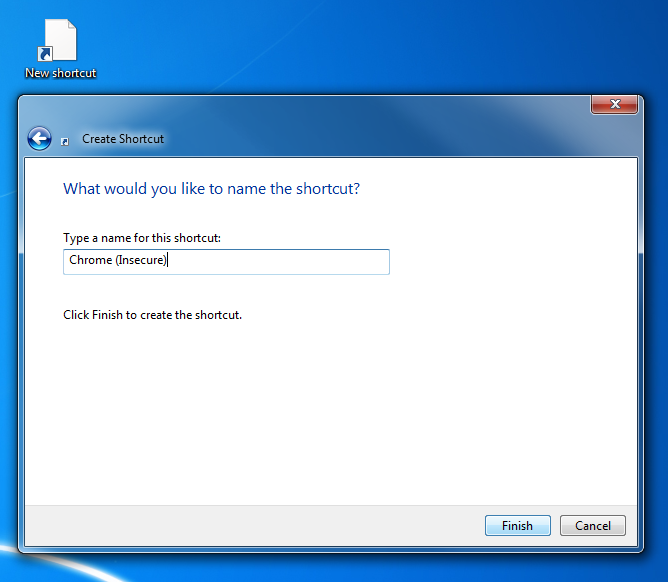Click the 'What would you like to name the shortcut?' heading
The image size is (668, 582).
211,189
